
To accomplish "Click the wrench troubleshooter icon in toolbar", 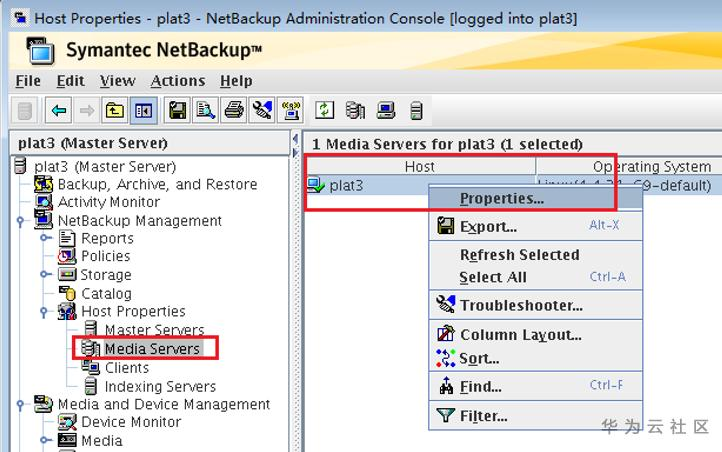I will pyautogui.click(x=262, y=110).
